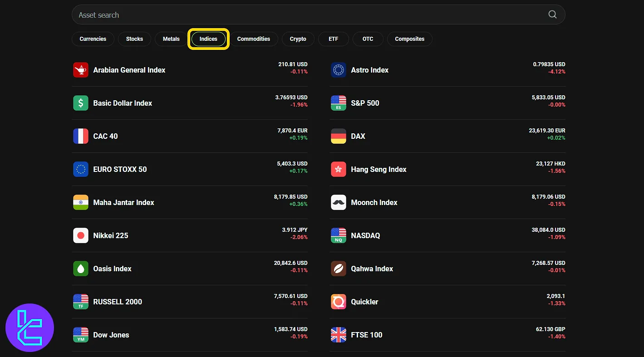Click the 5,403.3 USD price
644x357 pixels.
coord(292,164)
